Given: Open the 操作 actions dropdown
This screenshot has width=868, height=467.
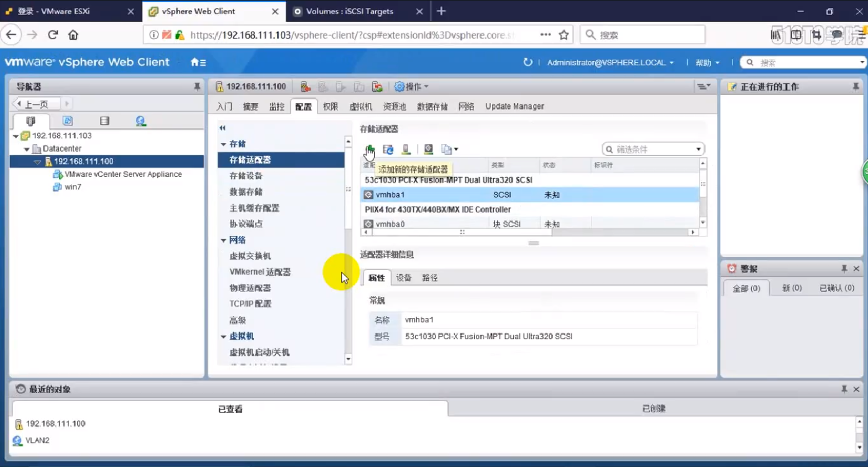Looking at the screenshot, I should pos(411,87).
